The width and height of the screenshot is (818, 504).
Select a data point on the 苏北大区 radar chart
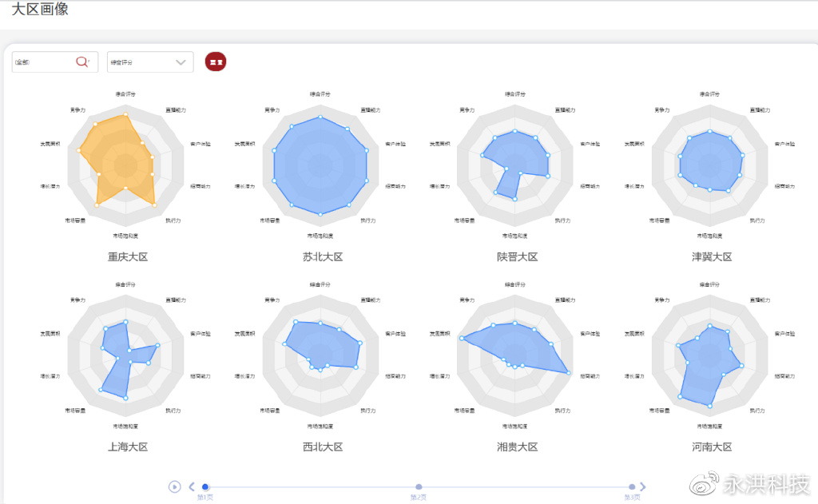pyautogui.click(x=320, y=117)
